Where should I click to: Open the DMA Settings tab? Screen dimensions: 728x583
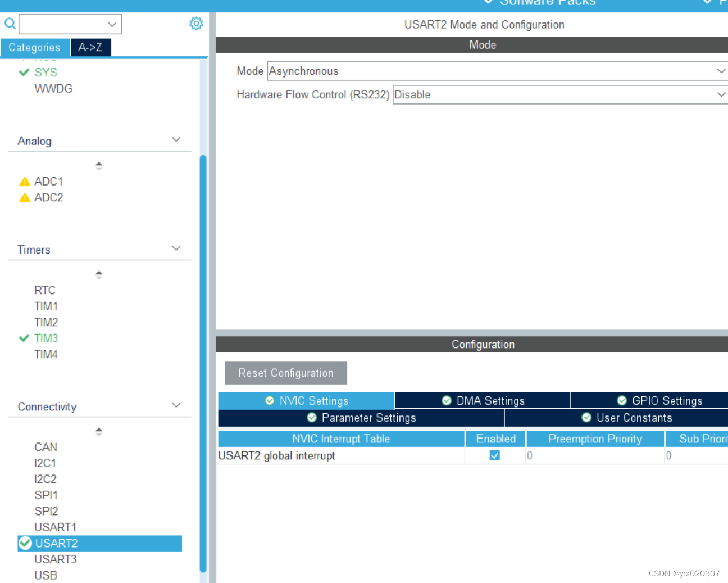483,401
